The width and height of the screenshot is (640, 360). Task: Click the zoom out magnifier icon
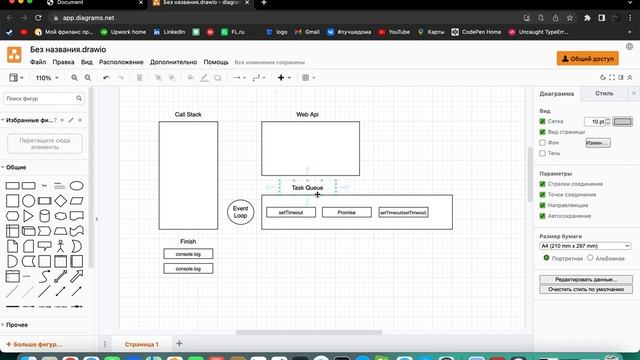coord(88,78)
